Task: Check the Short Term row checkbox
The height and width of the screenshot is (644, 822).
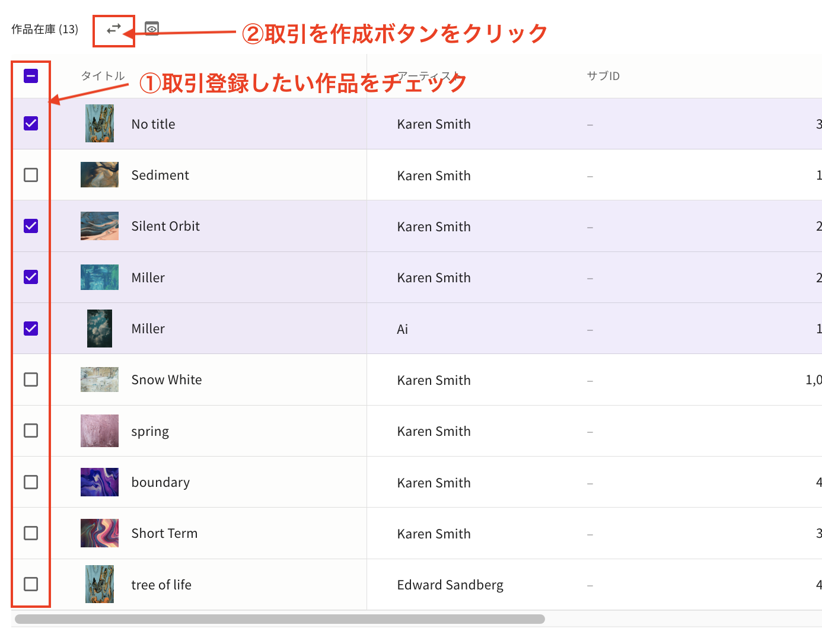Action: point(31,533)
